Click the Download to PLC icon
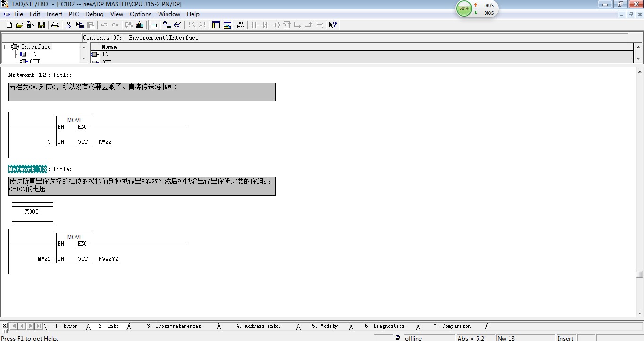644x341 pixels. (x=139, y=25)
